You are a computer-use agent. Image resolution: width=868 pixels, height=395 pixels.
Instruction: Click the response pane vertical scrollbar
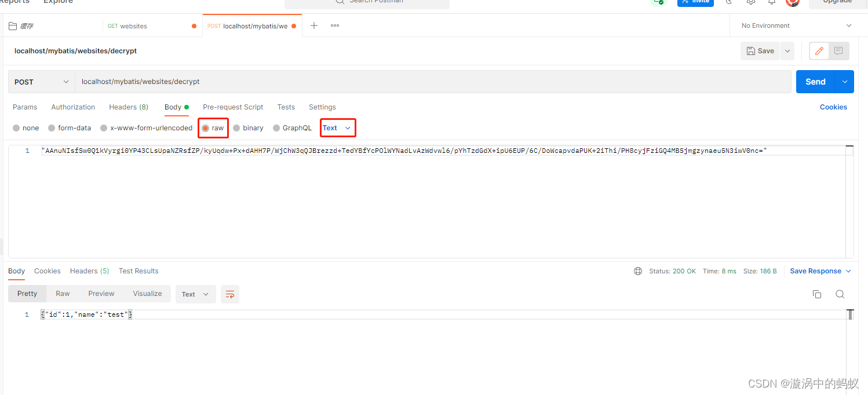click(850, 314)
